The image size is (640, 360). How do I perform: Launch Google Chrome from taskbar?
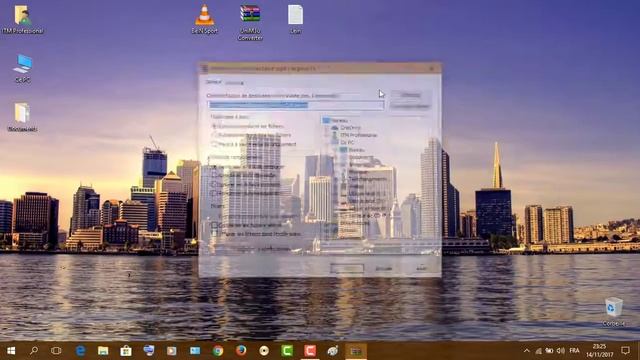[218, 351]
